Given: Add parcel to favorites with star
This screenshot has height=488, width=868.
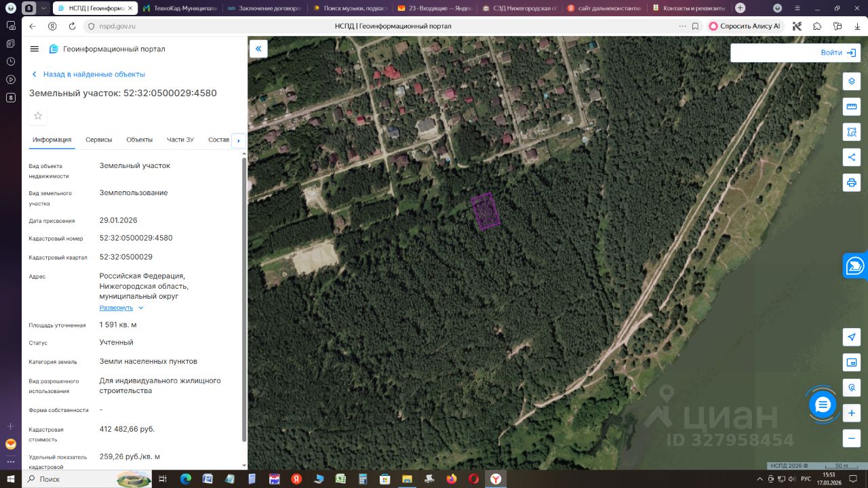Looking at the screenshot, I should 38,116.
